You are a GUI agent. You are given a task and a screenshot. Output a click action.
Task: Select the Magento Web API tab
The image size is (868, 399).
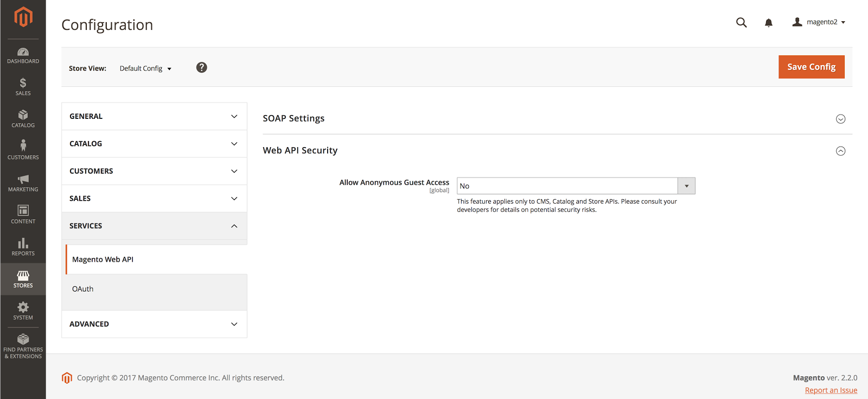(156, 259)
